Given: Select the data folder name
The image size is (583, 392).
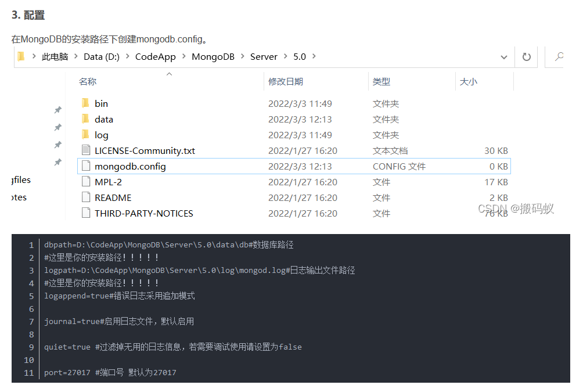Looking at the screenshot, I should point(104,120).
